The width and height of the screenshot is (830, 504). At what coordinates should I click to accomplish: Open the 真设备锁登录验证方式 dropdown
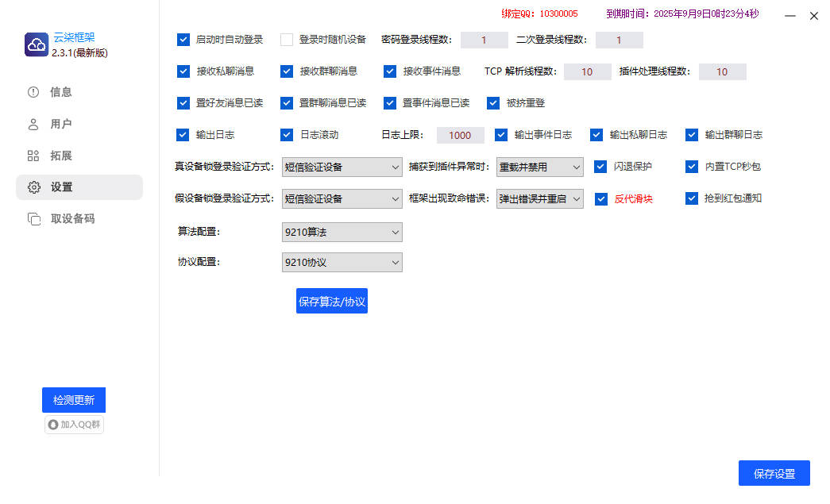tap(342, 167)
